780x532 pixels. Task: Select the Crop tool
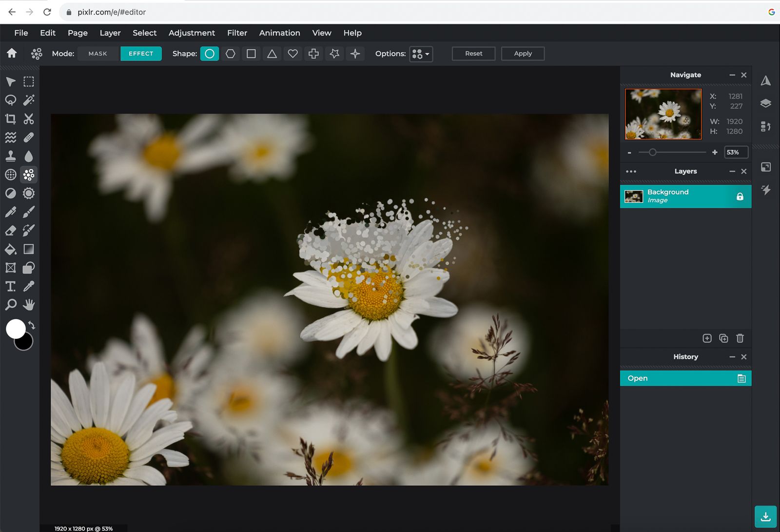tap(10, 118)
